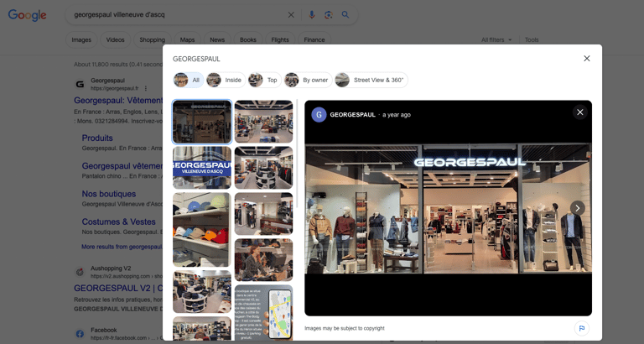The image size is (644, 344).
Task: Filter photos by Top
Action: [264, 81]
